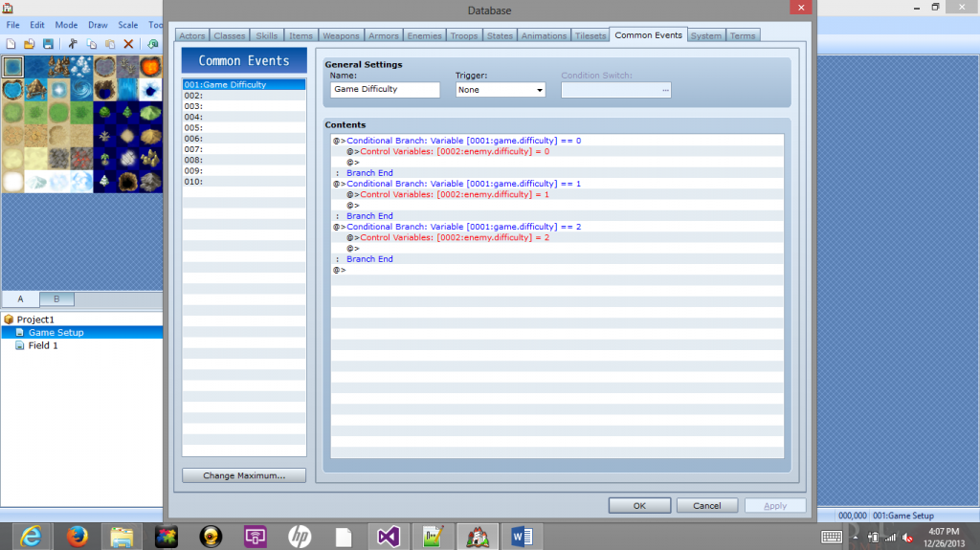980x550 pixels.
Task: Switch to the Actors tab
Action: [x=192, y=36]
